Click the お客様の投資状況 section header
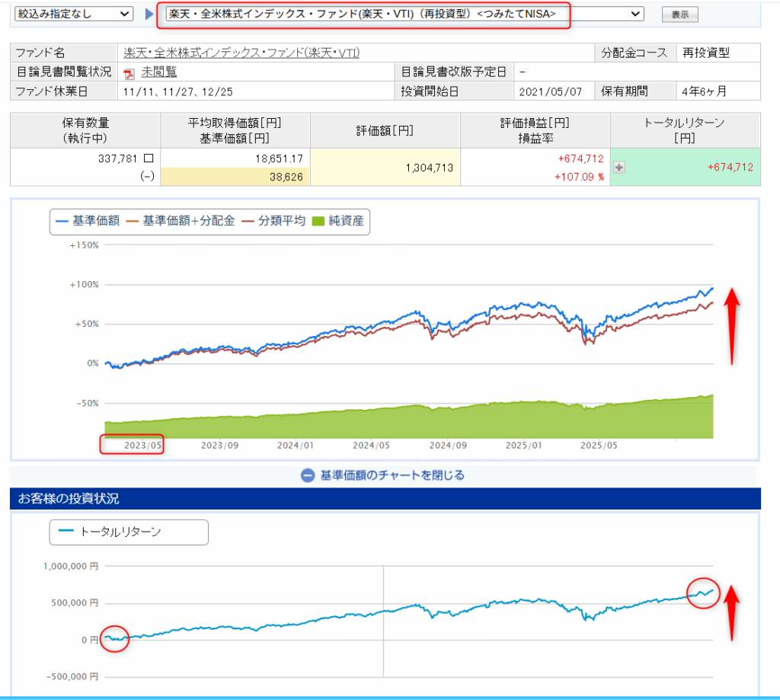Screen dimensions: 780x700 click(69, 499)
